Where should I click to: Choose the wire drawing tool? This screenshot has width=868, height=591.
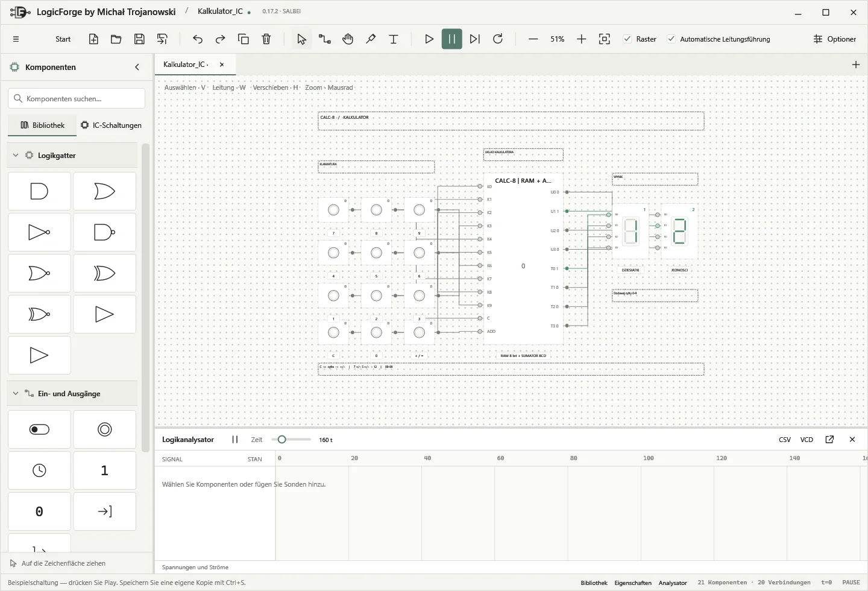coord(325,39)
